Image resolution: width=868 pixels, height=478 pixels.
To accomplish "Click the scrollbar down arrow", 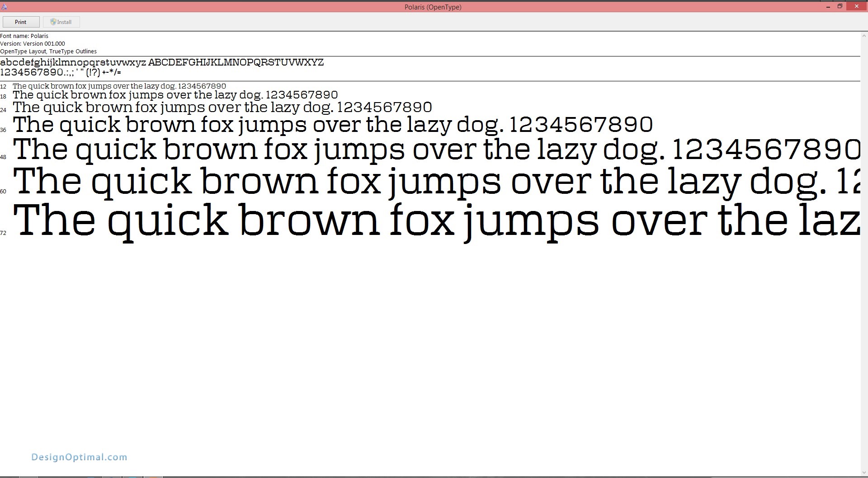I will (x=864, y=472).
